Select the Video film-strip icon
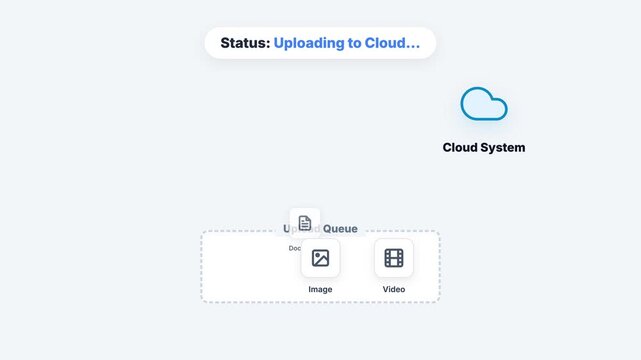 (394, 258)
